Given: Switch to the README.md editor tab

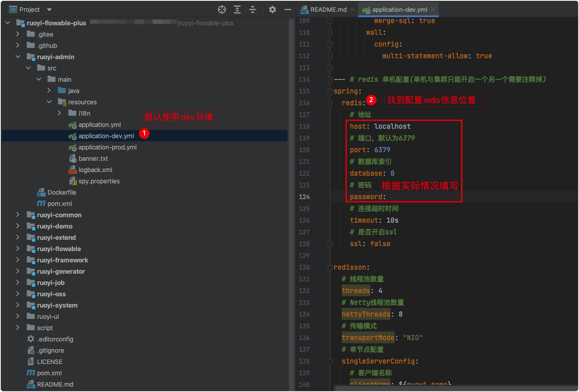Looking at the screenshot, I should [328, 9].
